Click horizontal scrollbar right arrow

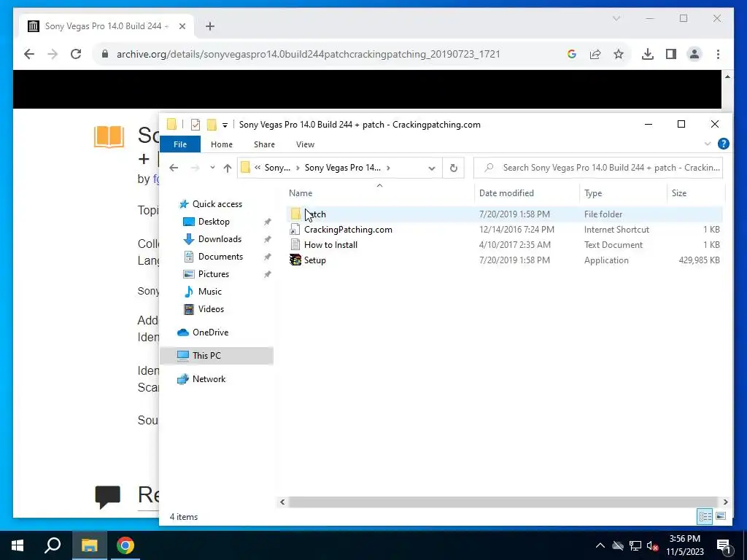click(725, 502)
